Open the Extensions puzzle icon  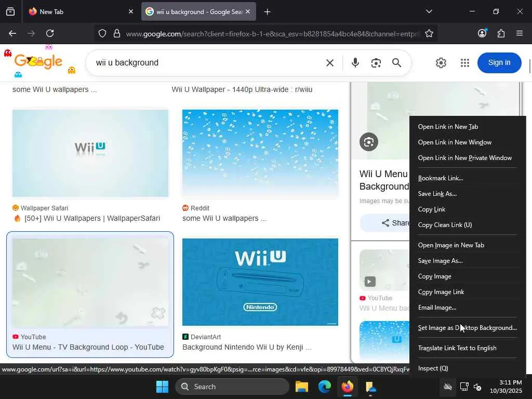pos(501,33)
